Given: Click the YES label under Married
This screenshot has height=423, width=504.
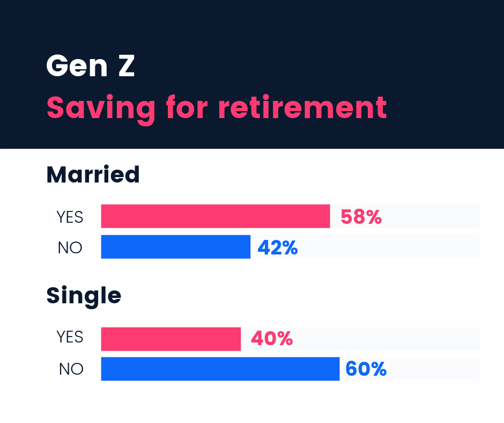Looking at the screenshot, I should [x=70, y=217].
